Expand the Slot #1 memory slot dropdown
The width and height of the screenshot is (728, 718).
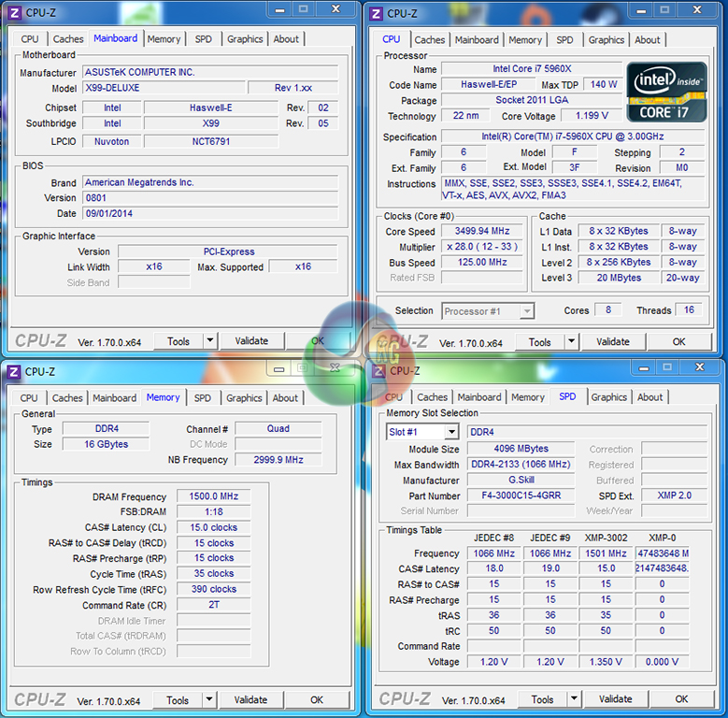click(451, 432)
